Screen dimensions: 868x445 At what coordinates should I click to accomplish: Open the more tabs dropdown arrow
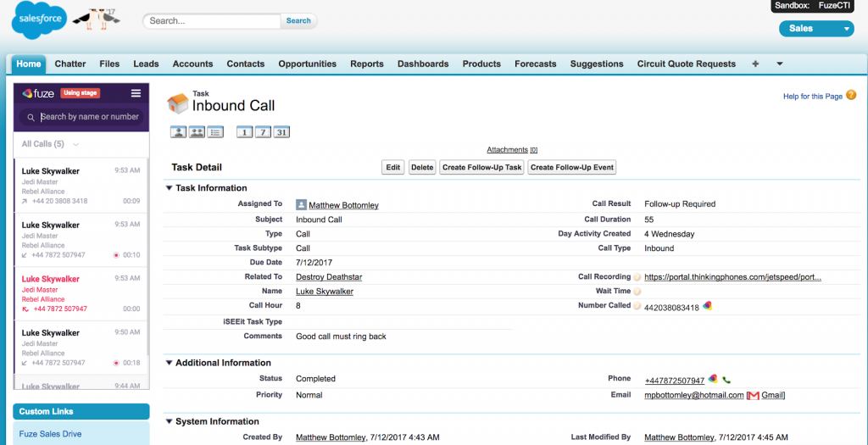pos(780,64)
